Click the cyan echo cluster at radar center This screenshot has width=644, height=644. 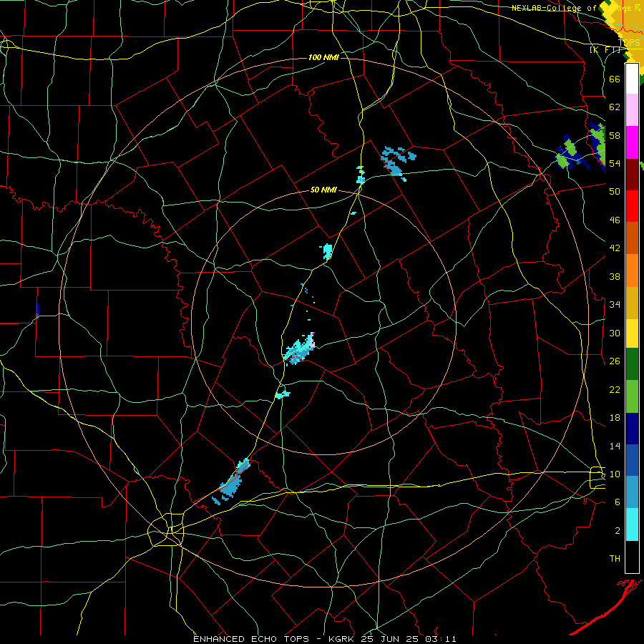(299, 349)
